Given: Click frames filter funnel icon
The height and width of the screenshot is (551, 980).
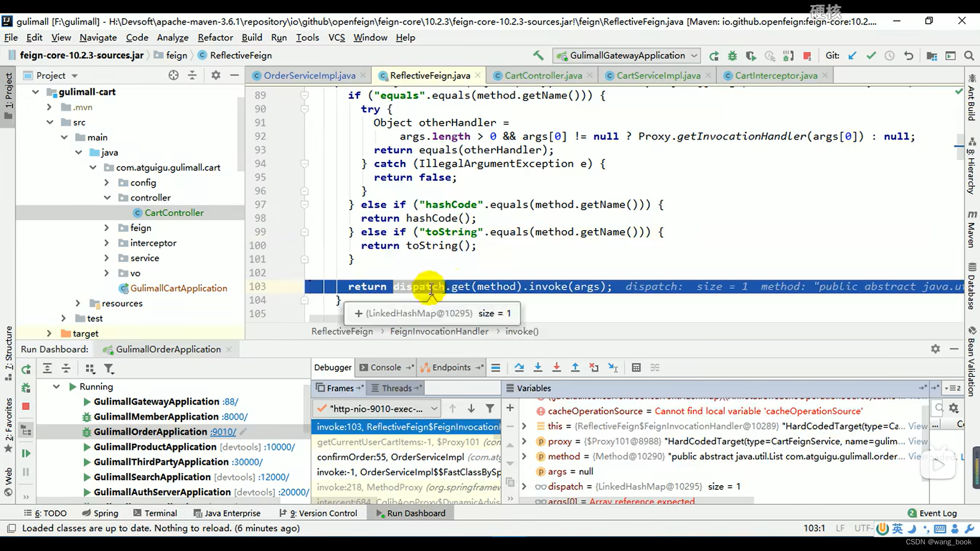Looking at the screenshot, I should pos(490,408).
